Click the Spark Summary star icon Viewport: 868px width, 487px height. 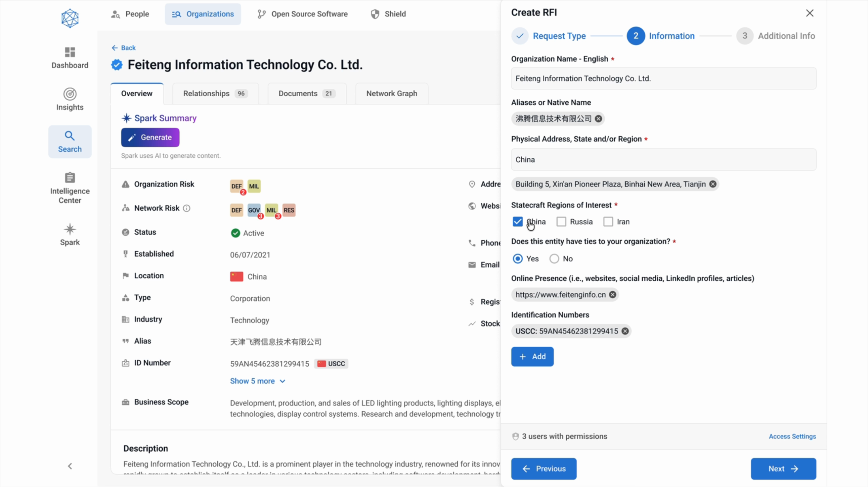(x=127, y=118)
